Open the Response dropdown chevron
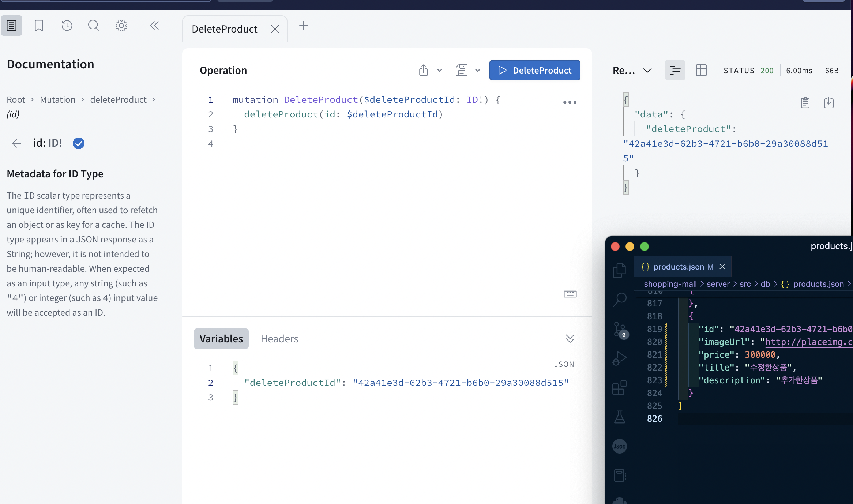 [x=647, y=70]
